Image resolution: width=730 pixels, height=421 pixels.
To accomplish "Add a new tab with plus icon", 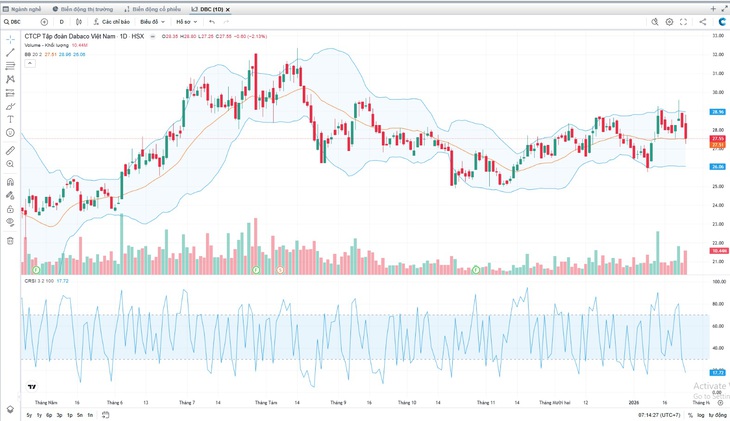I will 713,9.
